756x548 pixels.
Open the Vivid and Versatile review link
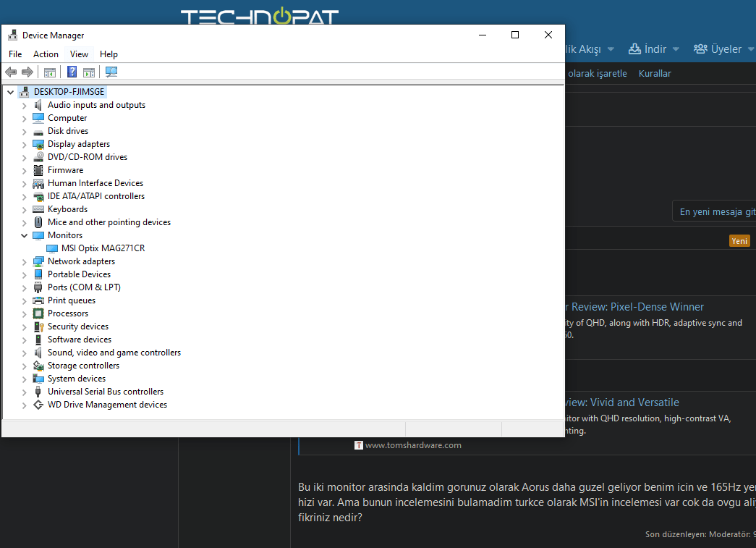[x=621, y=402]
